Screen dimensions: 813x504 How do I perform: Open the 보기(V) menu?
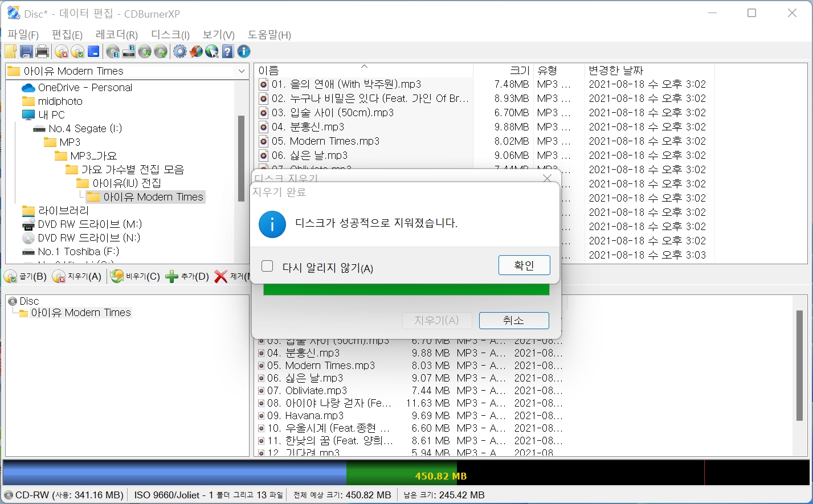click(219, 35)
